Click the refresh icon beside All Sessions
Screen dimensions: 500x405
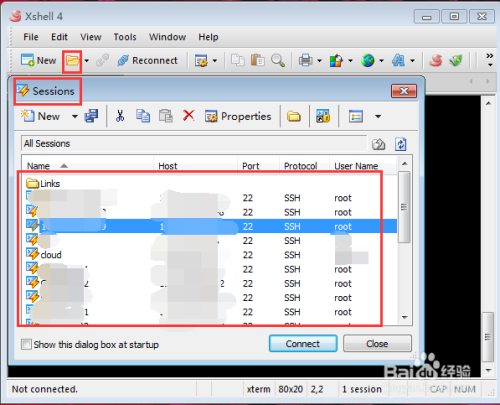tap(401, 144)
